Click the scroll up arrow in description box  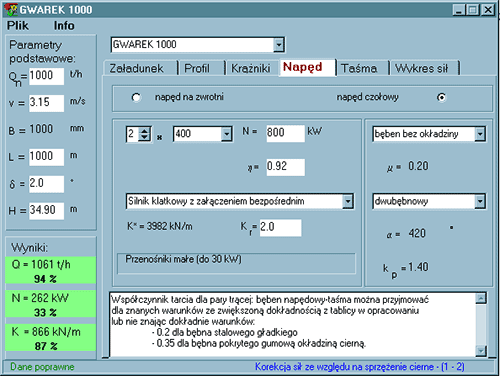click(481, 298)
